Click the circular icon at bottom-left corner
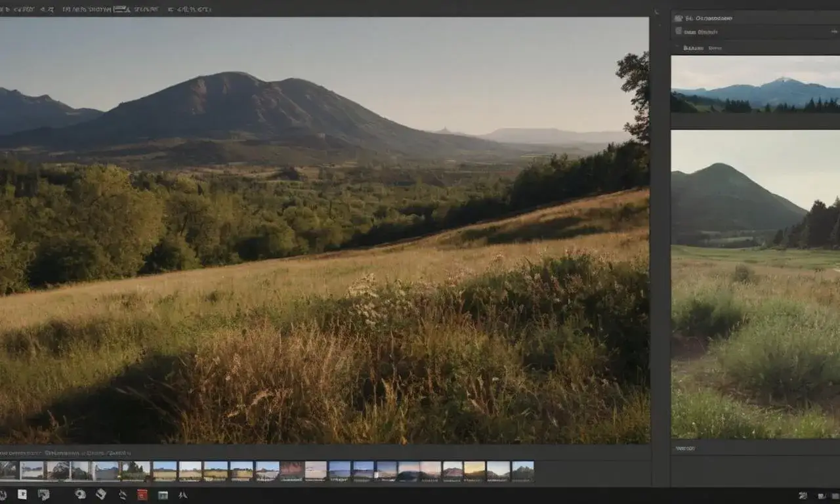The height and width of the screenshot is (504, 840). click(3, 495)
